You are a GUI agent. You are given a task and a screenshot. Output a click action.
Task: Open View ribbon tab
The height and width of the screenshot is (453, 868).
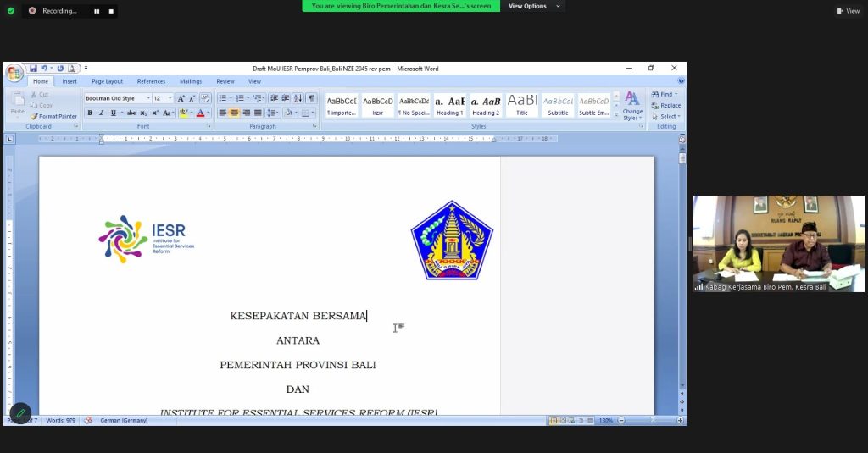tap(254, 81)
